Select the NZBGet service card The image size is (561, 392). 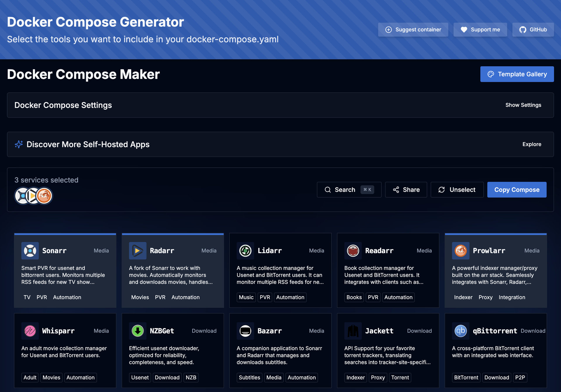click(x=173, y=350)
